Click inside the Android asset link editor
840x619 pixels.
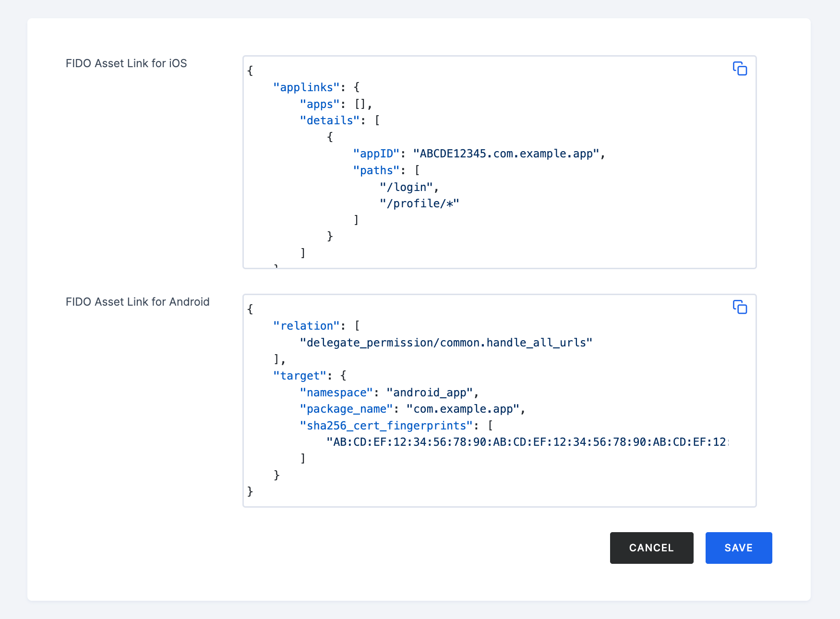tap(499, 401)
